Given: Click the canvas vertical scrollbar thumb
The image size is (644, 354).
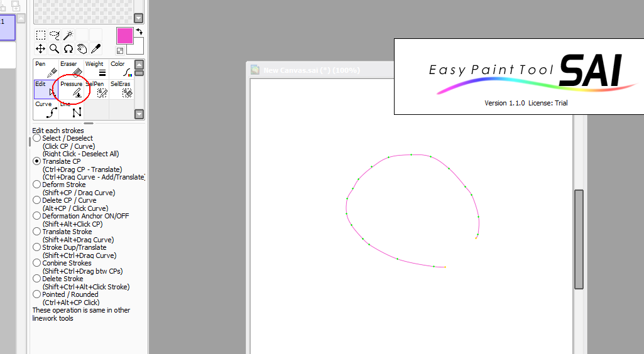Looking at the screenshot, I should [579, 239].
